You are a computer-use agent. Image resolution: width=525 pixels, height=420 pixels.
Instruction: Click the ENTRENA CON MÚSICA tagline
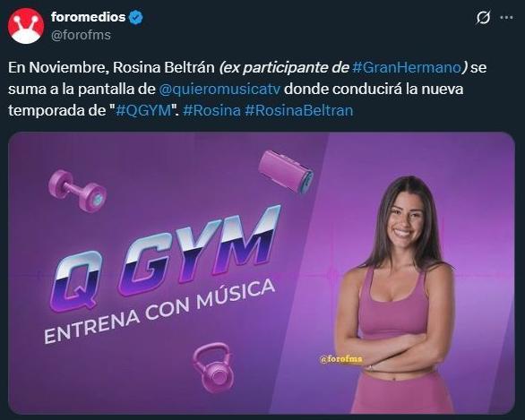tap(159, 312)
